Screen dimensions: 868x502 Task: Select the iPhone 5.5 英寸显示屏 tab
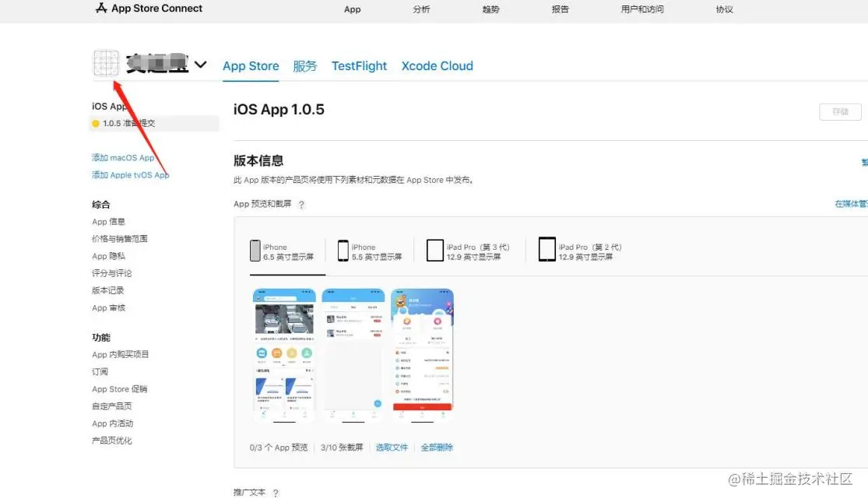370,251
